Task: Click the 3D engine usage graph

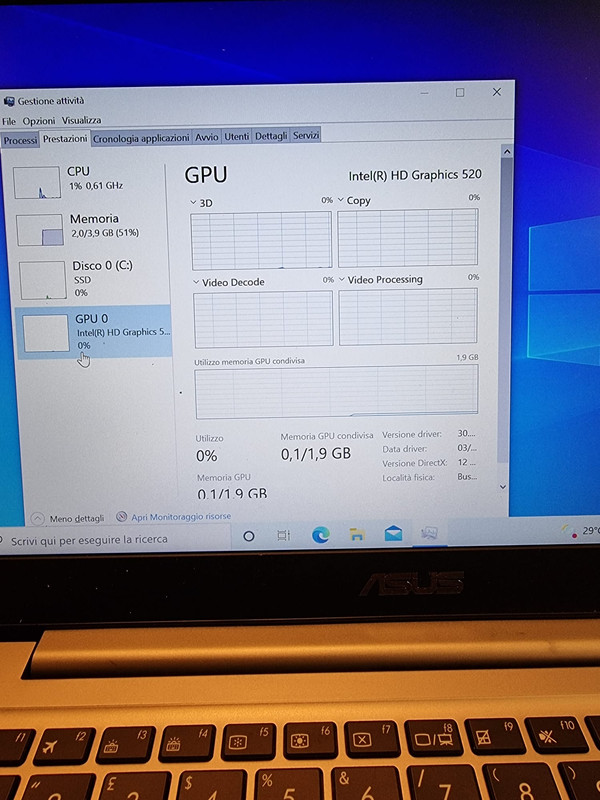Action: click(x=261, y=240)
